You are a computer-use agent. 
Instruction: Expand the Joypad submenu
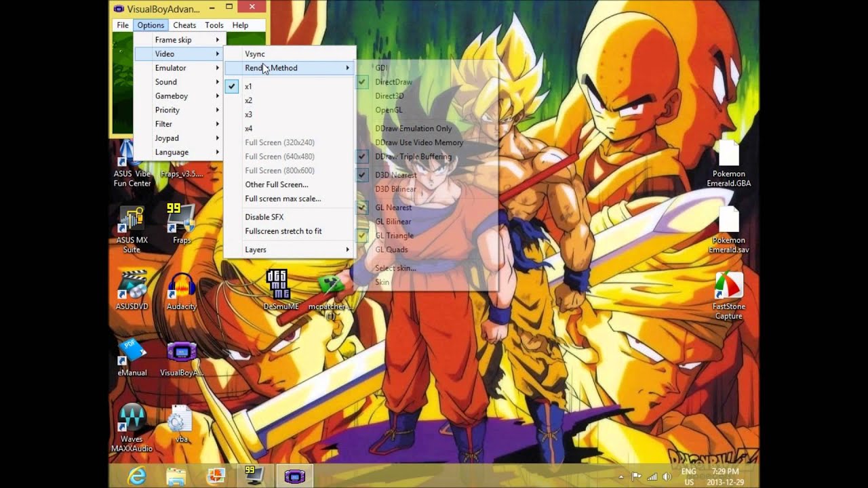point(178,138)
